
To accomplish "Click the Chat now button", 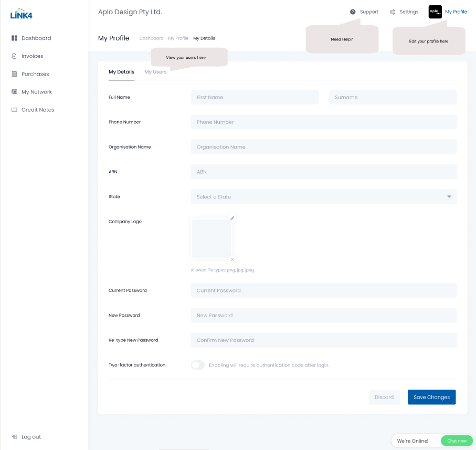I will click(457, 441).
